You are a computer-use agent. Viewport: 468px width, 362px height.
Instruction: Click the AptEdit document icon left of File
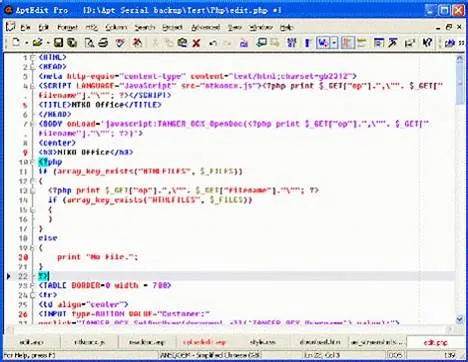coord(11,27)
